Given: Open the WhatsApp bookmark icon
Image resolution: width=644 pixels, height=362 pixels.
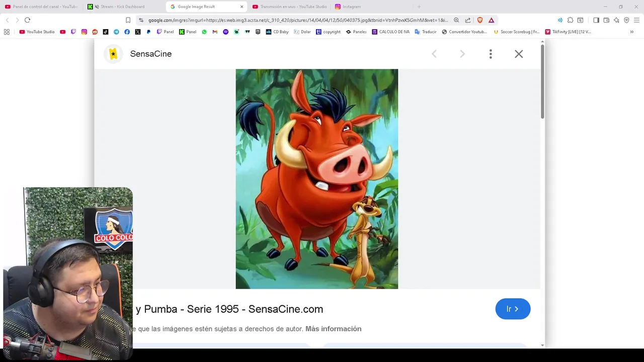Looking at the screenshot, I should pyautogui.click(x=204, y=32).
